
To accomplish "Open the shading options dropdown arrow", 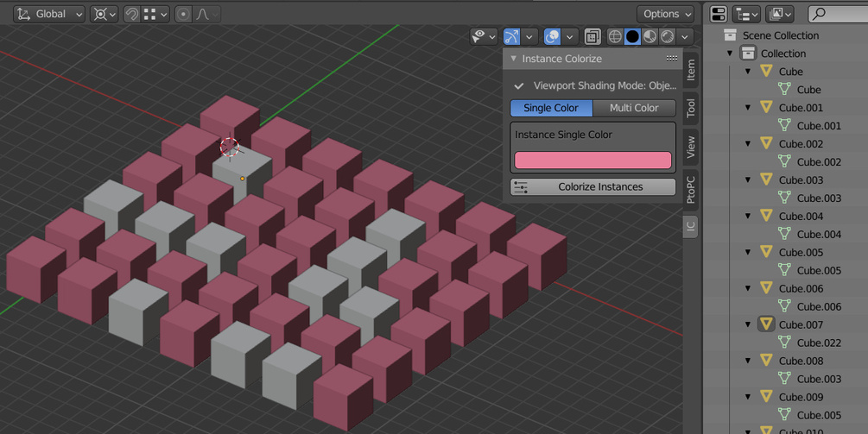I will click(x=685, y=36).
